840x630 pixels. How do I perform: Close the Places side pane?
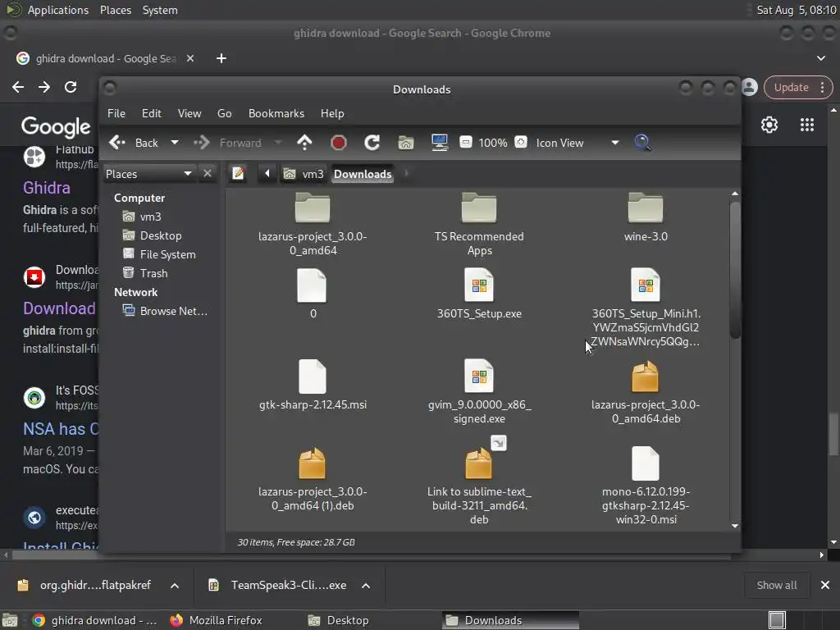tap(208, 174)
